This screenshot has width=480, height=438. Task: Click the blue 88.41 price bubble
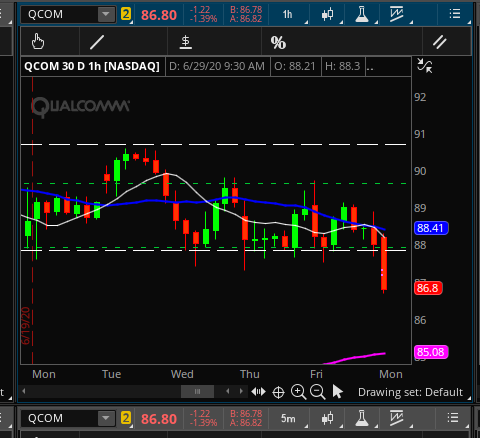(431, 228)
